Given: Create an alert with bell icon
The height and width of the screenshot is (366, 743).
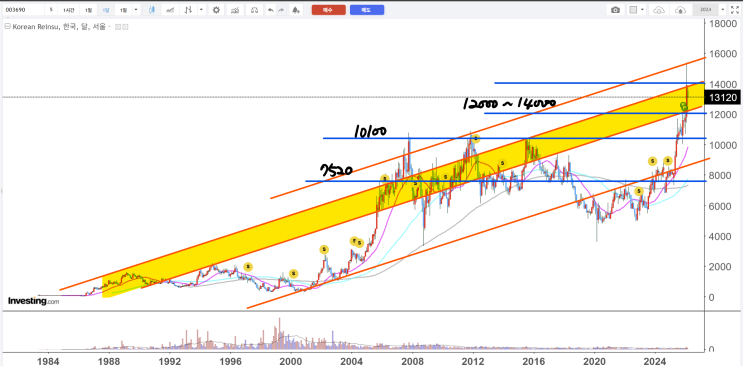Looking at the screenshot, I should pos(296,10).
